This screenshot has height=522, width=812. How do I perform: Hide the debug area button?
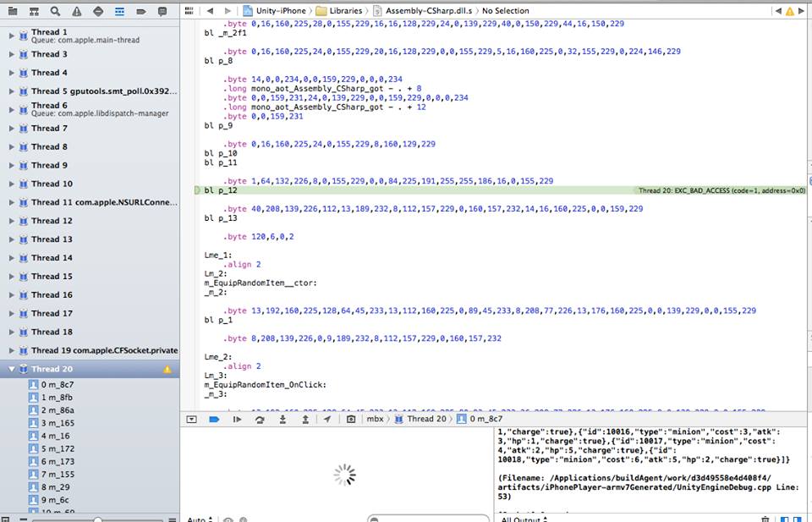point(192,419)
